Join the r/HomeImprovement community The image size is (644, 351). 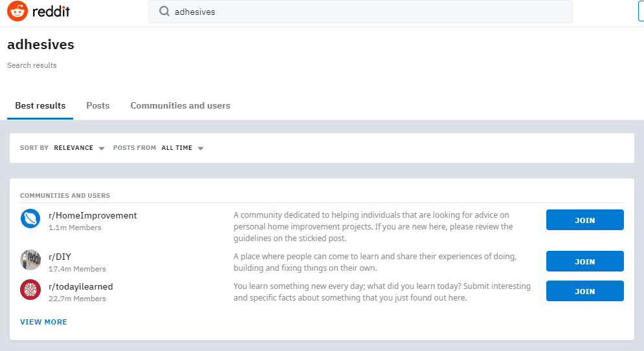[585, 220]
